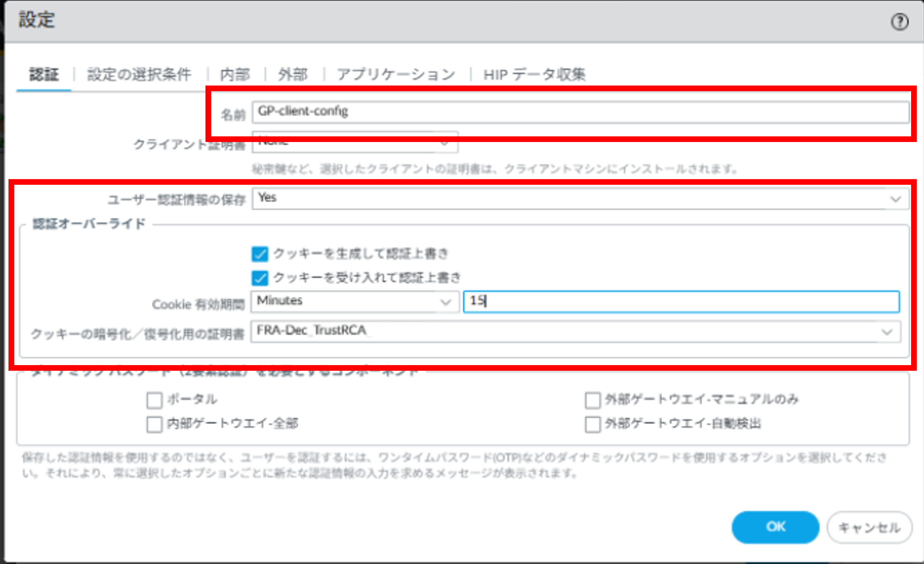Open the アプリケーション tab
Screen dimensions: 924x564
(396, 75)
